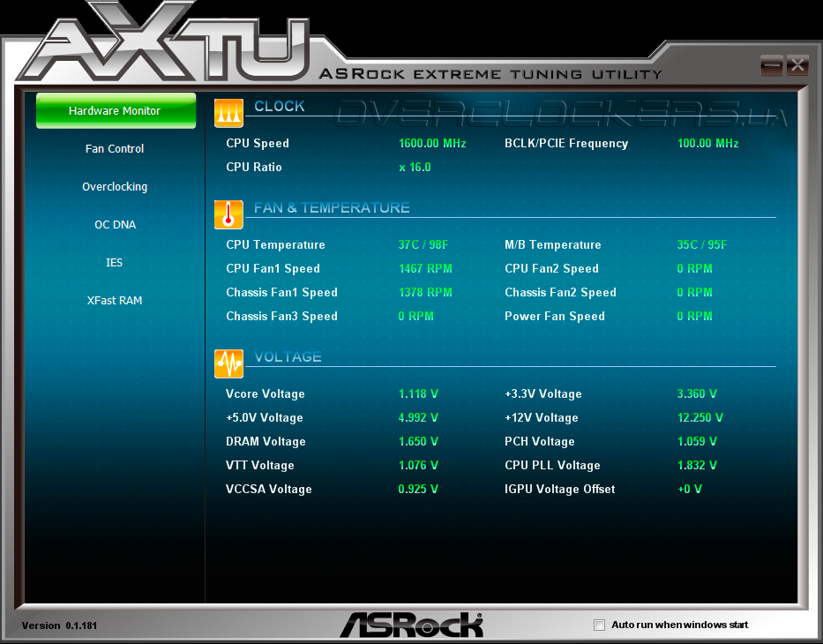Click the PCH Voltage value 1.059 V
Screen dimensions: 823x644
[x=697, y=441]
